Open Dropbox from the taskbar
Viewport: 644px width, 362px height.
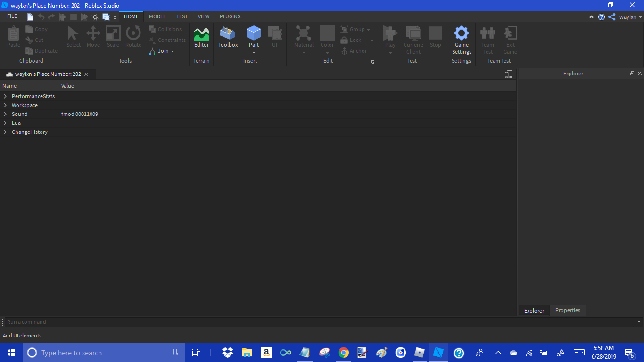(x=228, y=353)
